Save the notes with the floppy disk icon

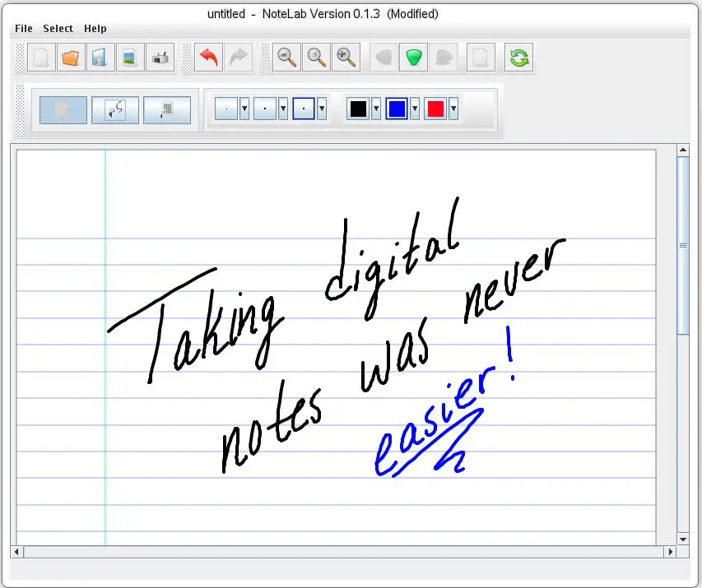100,58
